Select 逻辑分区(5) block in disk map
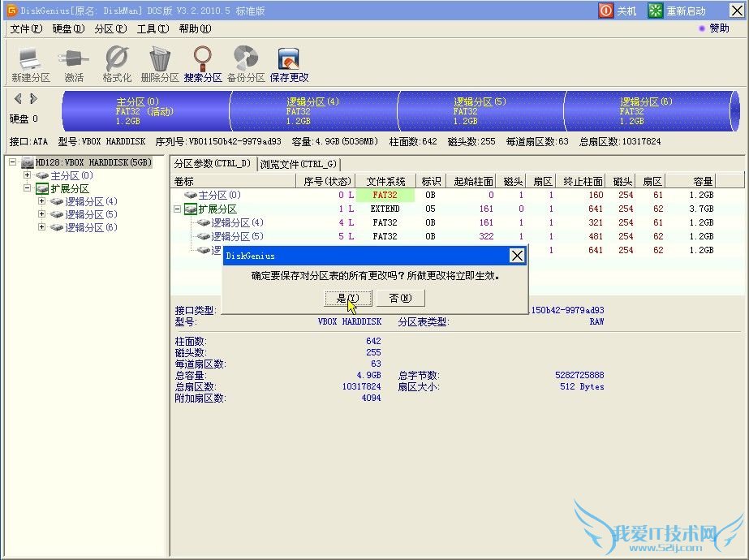The height and width of the screenshot is (560, 749). (x=480, y=111)
